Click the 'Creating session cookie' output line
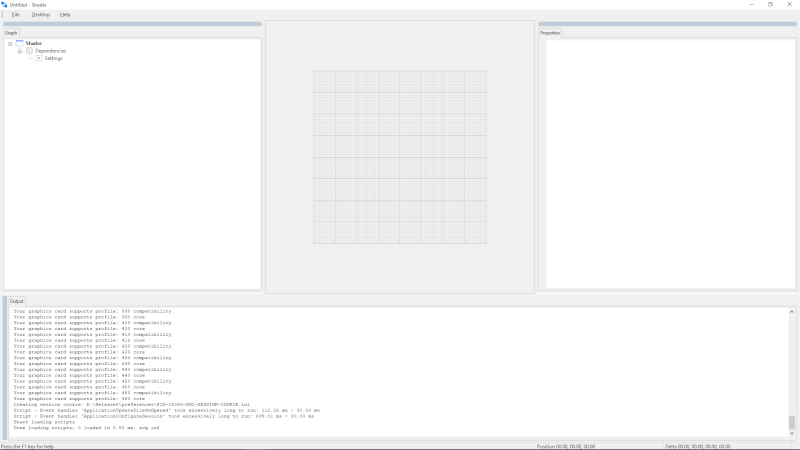 click(132, 405)
